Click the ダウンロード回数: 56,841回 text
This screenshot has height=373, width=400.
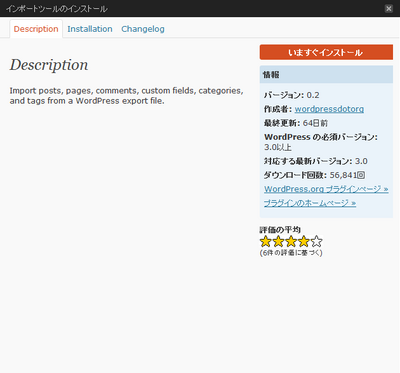(x=314, y=175)
